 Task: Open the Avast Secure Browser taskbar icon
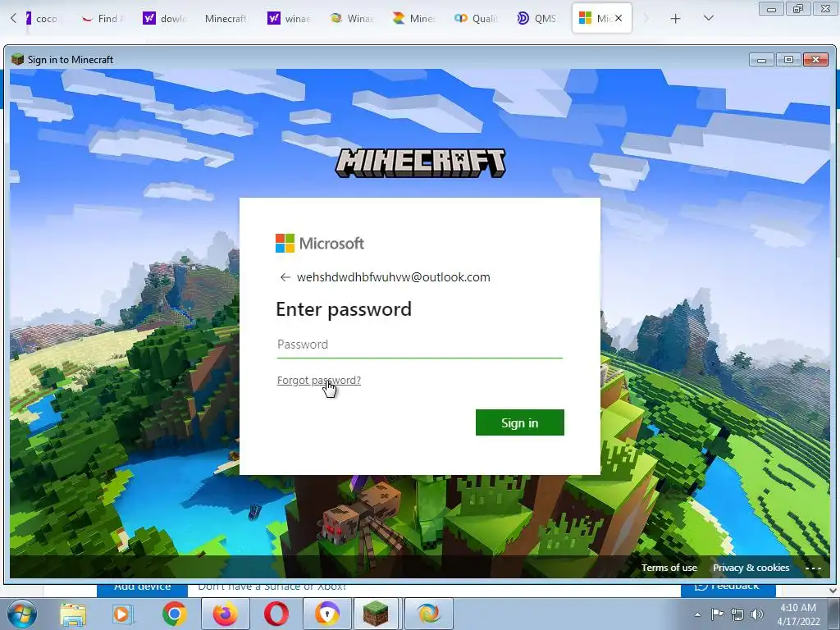click(x=326, y=614)
